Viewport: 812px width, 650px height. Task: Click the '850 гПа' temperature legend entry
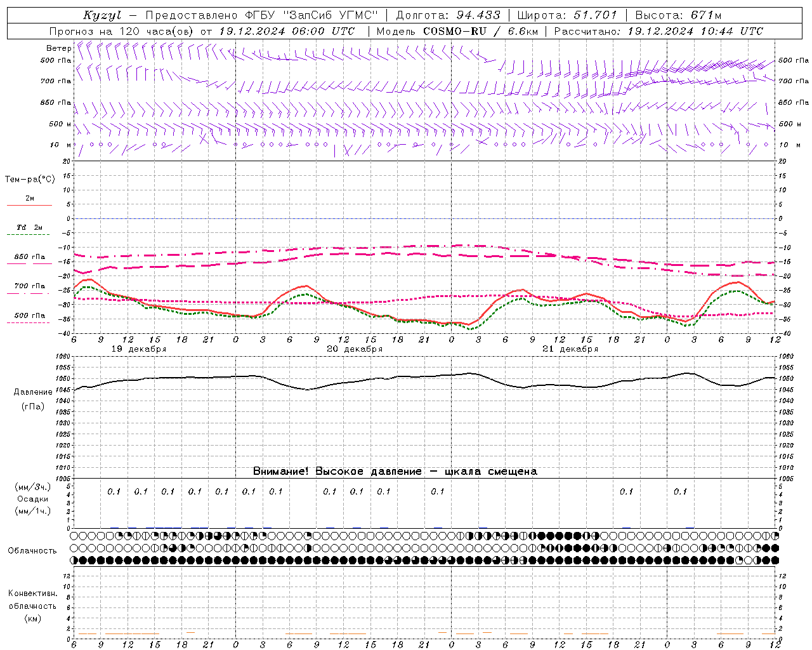point(30,257)
